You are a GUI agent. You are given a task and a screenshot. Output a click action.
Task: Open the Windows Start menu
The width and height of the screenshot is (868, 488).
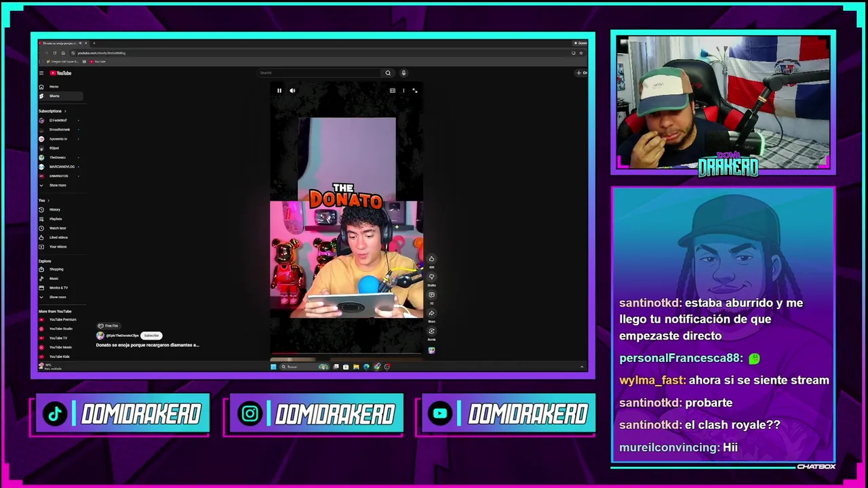[x=273, y=367]
